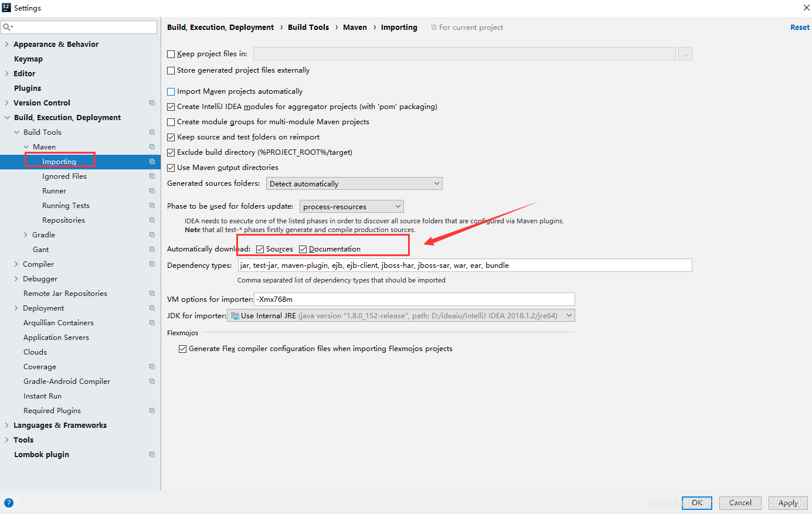Collapse Build, Execution, Deployment section
The image size is (812, 514).
6,117
